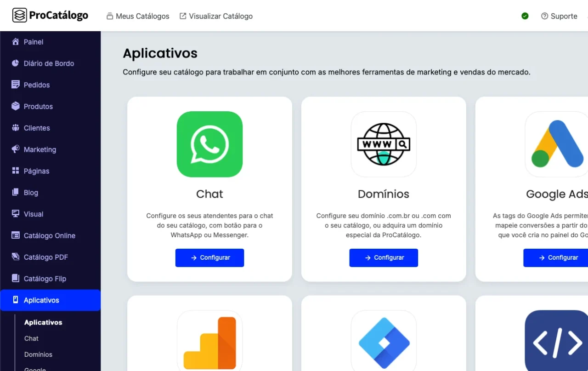Click the Visualizar Catálogo link

[x=216, y=16]
